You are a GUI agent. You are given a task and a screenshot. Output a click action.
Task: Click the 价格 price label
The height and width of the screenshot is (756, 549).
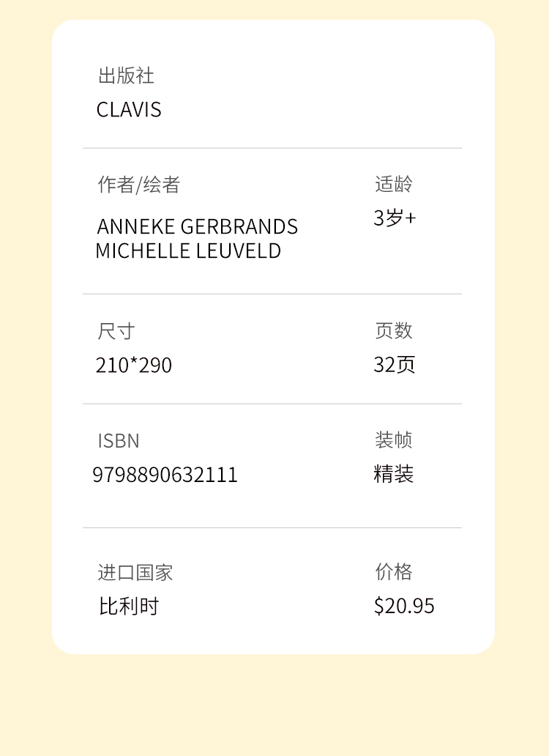pyautogui.click(x=394, y=571)
